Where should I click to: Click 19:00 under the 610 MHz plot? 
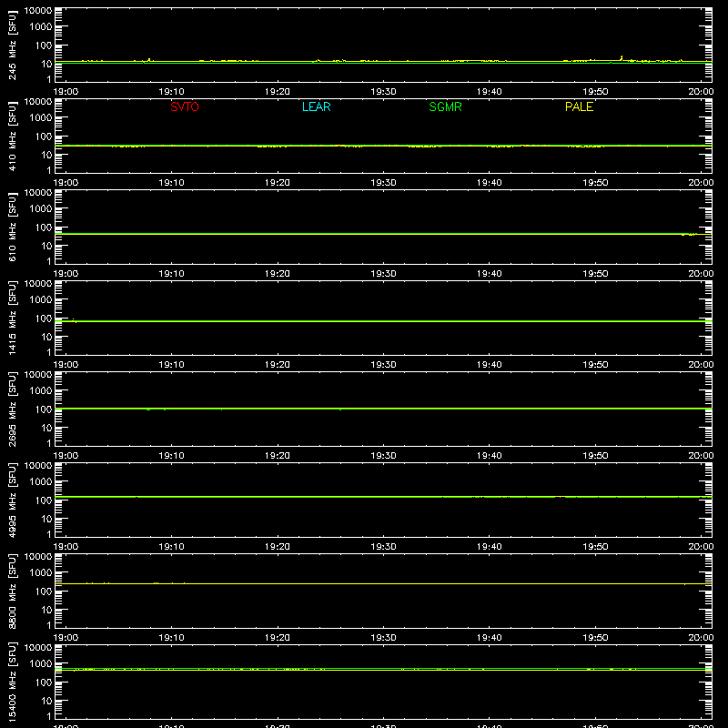point(66,274)
